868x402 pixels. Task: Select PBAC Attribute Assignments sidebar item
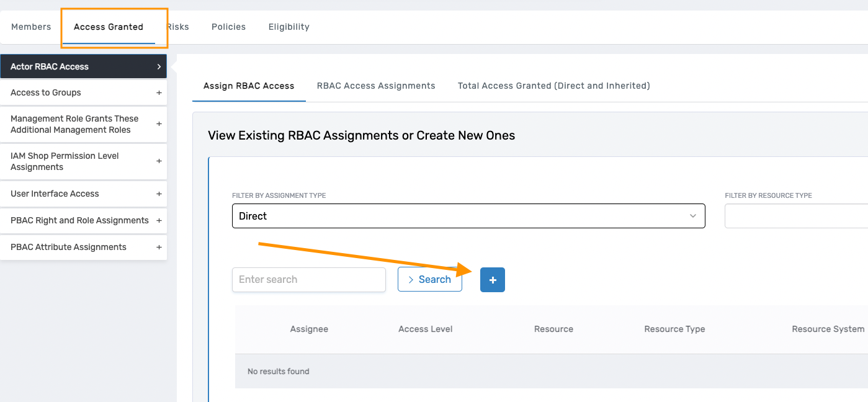point(83,248)
